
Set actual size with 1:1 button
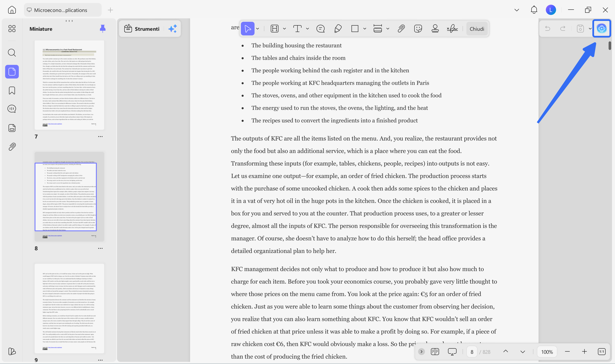coord(602,352)
